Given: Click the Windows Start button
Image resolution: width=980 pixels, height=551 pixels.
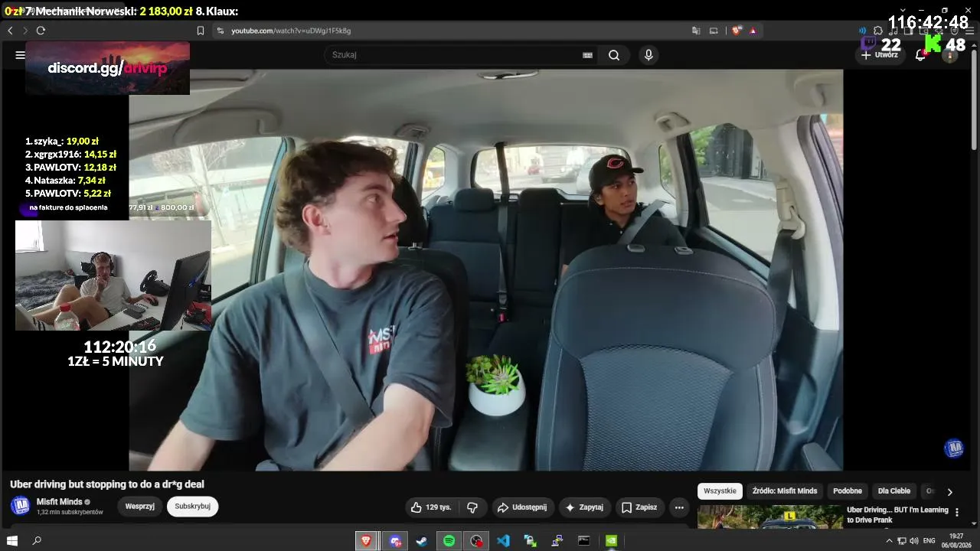Looking at the screenshot, I should click(x=12, y=541).
